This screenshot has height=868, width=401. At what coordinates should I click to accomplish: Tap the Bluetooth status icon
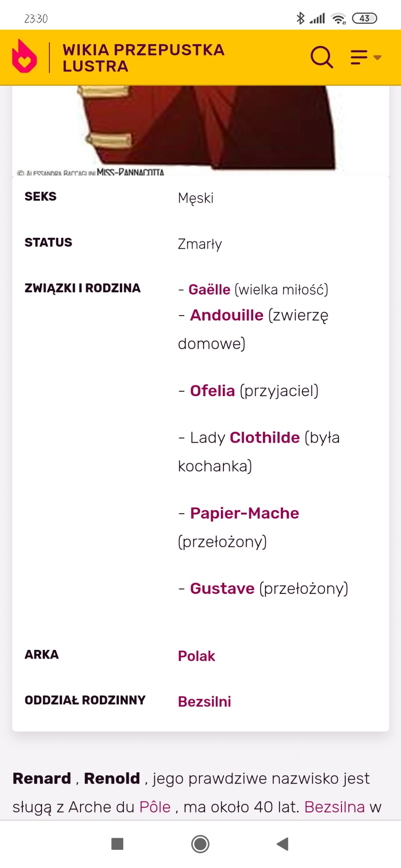point(300,18)
